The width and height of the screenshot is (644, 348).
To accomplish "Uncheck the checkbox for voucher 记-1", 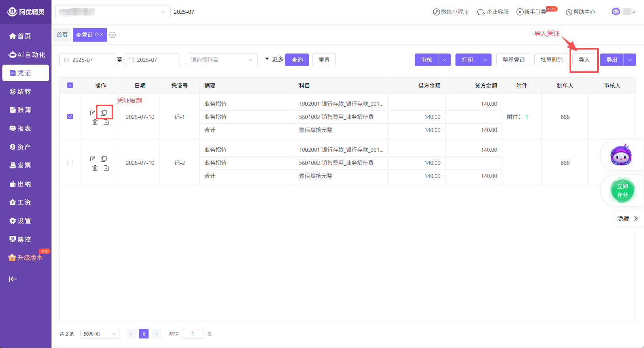I will tap(70, 117).
